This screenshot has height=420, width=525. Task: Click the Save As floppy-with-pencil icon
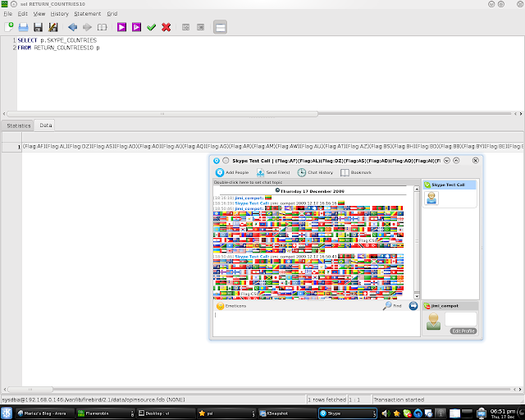pyautogui.click(x=52, y=27)
